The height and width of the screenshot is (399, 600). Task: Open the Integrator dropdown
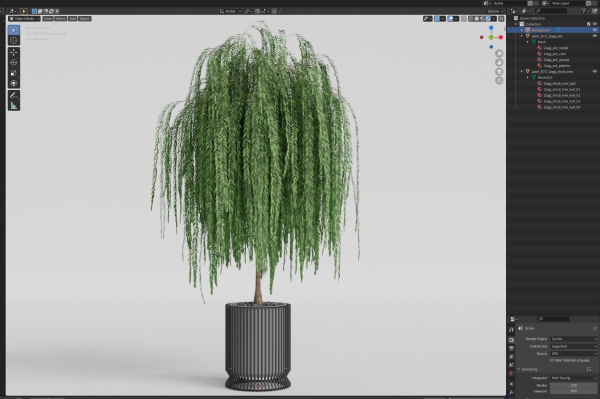(x=574, y=378)
